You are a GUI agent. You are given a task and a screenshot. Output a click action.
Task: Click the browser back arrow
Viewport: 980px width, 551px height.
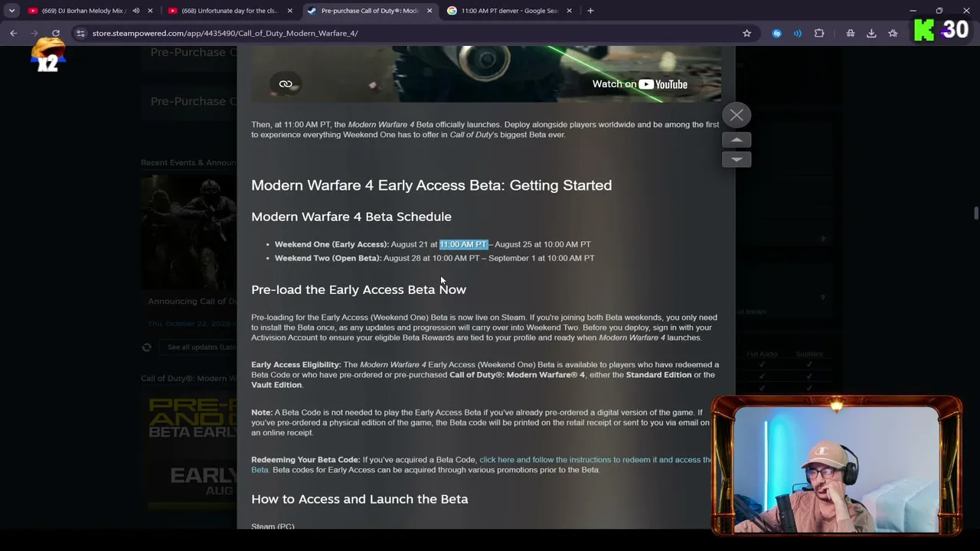tap(13, 33)
